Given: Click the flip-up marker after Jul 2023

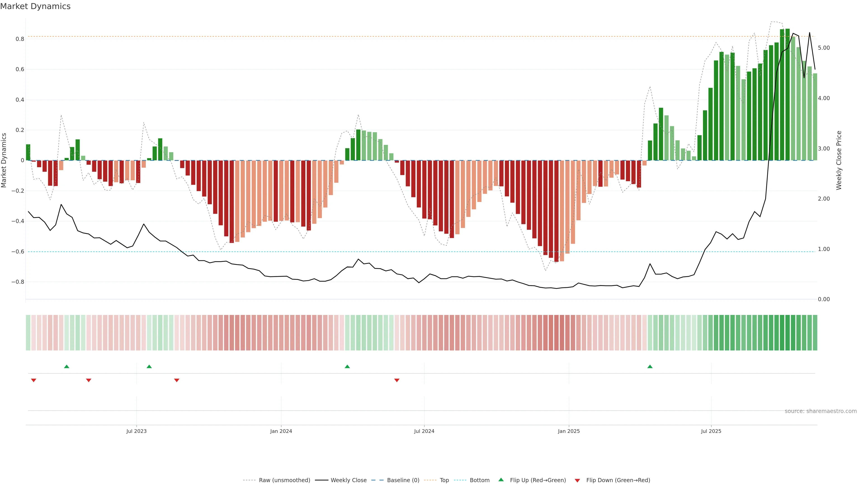Looking at the screenshot, I should 149,366.
